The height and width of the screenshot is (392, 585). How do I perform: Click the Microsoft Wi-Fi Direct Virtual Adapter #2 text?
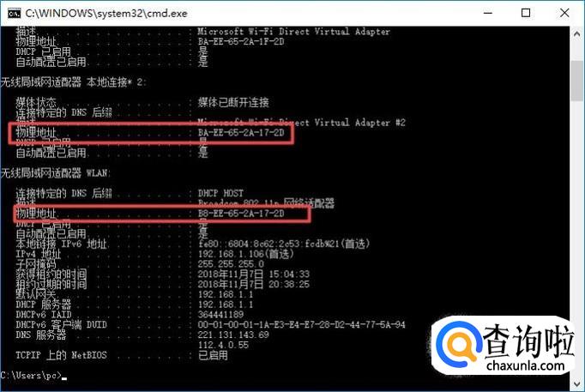click(x=301, y=123)
